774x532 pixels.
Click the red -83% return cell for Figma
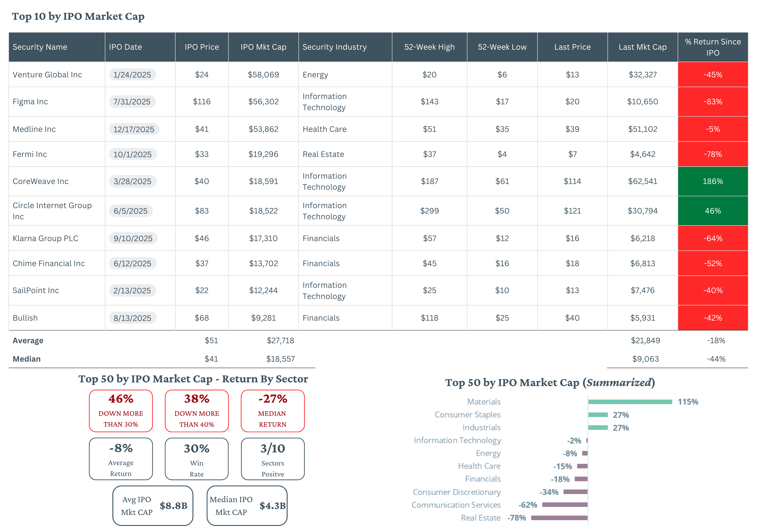(x=713, y=102)
